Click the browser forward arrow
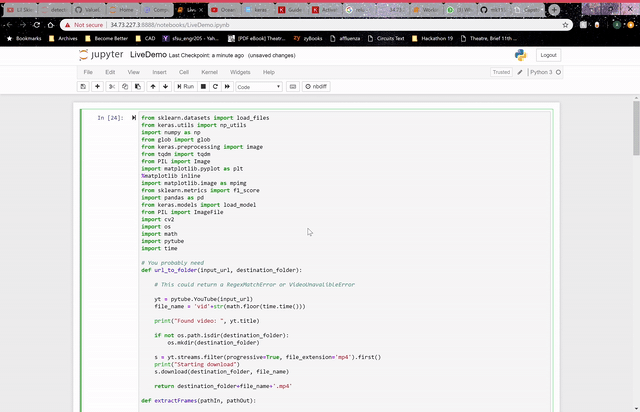The image size is (640, 412). (23, 25)
